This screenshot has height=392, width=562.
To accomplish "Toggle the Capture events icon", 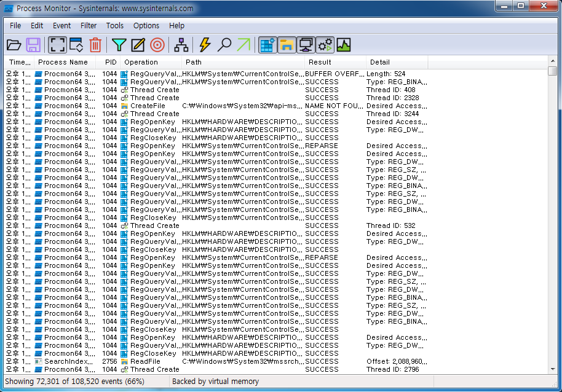I will pos(57,45).
